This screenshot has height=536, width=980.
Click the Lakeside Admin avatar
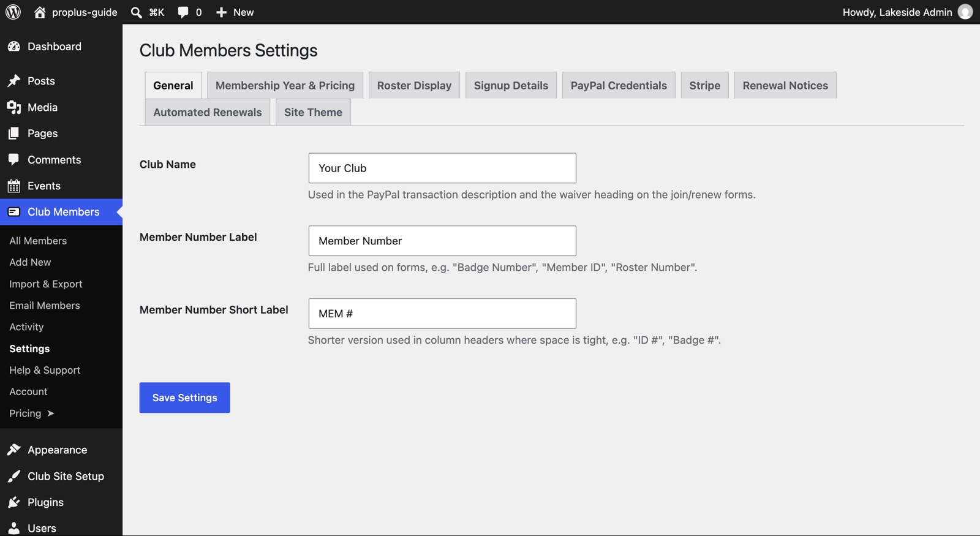[965, 12]
